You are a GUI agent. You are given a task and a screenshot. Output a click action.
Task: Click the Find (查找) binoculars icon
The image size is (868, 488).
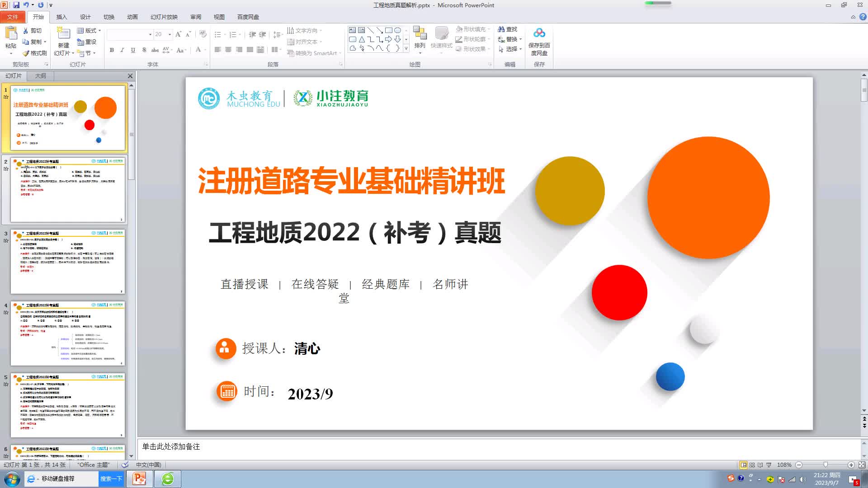click(x=501, y=29)
